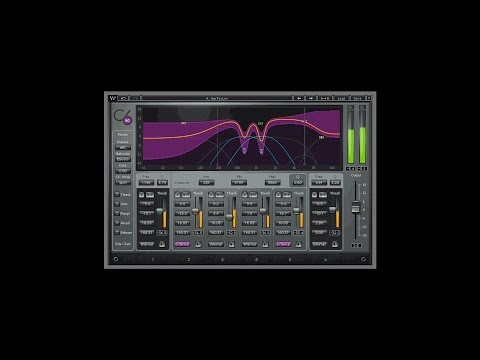Click the master Knee value field
Viewport: 480px width, 360px height.
point(123,171)
